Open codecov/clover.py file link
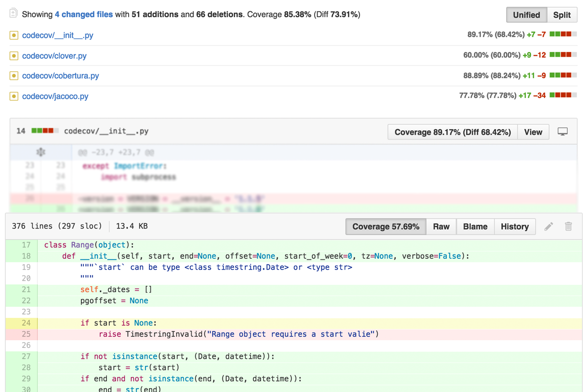 [54, 56]
